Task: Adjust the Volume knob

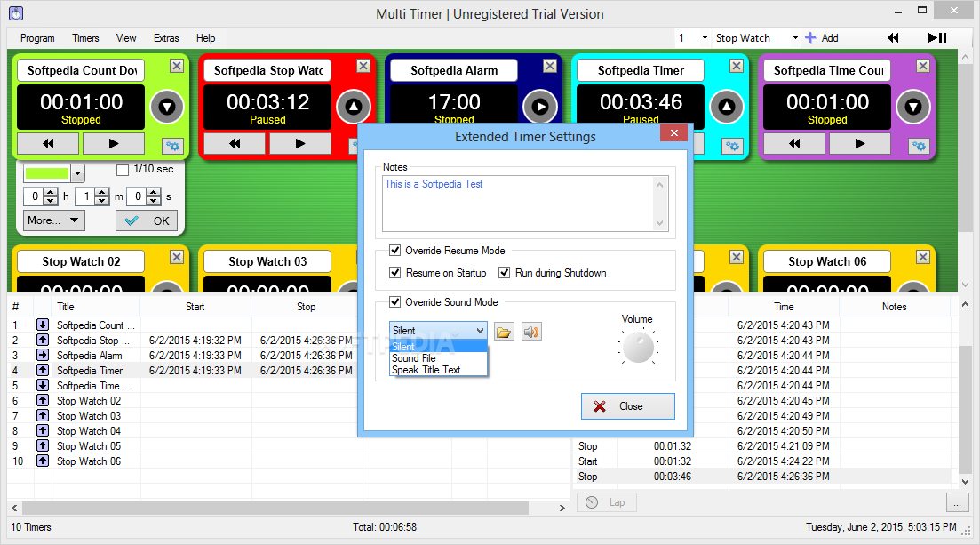Action: [638, 347]
